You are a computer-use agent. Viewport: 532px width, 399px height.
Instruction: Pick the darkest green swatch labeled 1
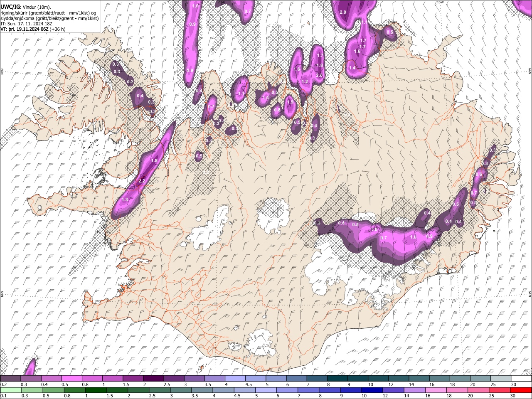pos(96,390)
